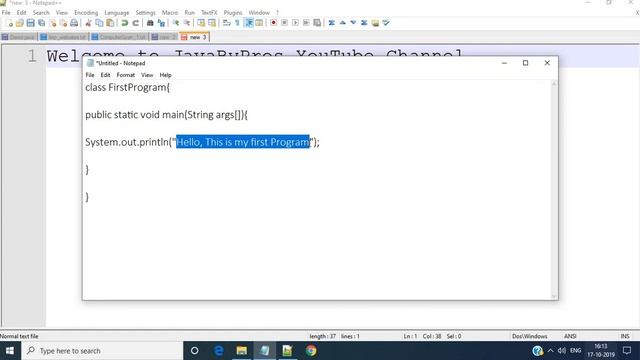This screenshot has height=360, width=640.
Task: Open Notepad++ File menu
Action: 6,13
